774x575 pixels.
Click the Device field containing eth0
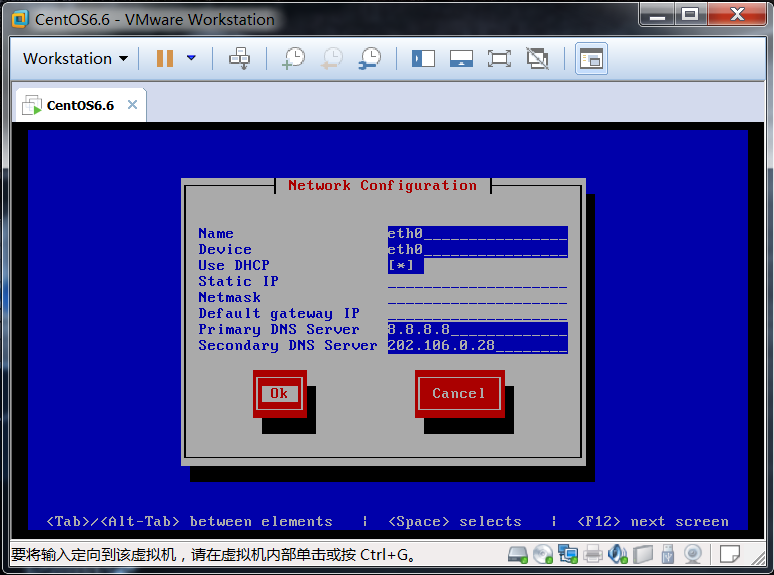coord(477,250)
